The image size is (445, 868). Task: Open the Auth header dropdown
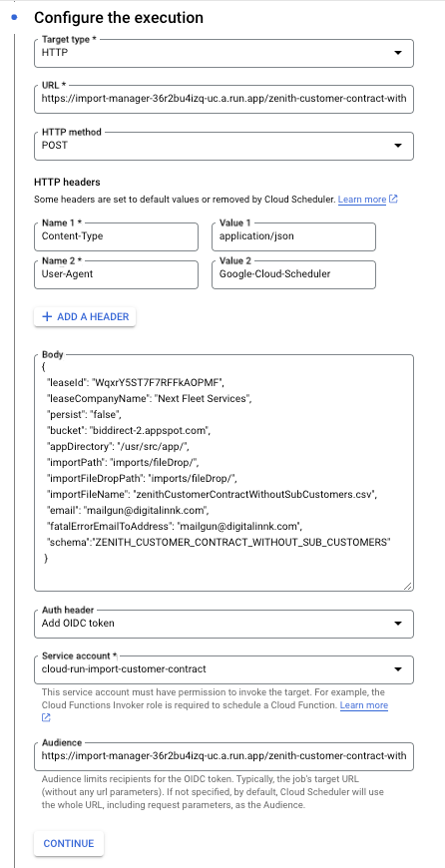(223, 624)
